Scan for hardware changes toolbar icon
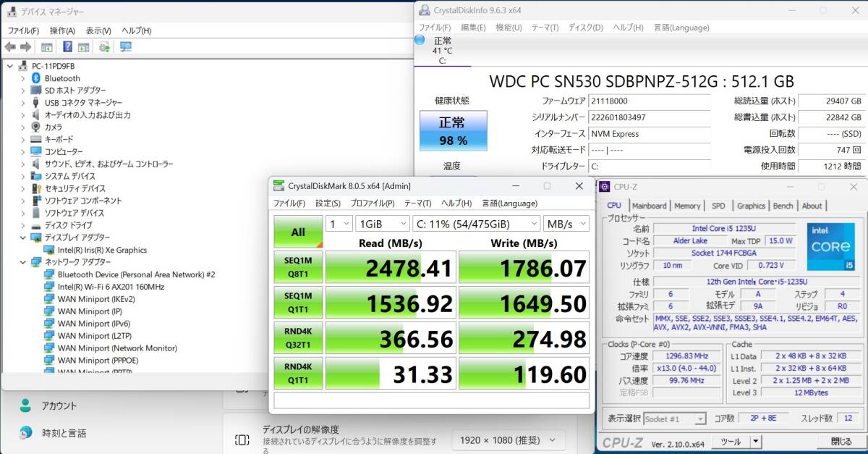This screenshot has width=868, height=454. tap(126, 47)
